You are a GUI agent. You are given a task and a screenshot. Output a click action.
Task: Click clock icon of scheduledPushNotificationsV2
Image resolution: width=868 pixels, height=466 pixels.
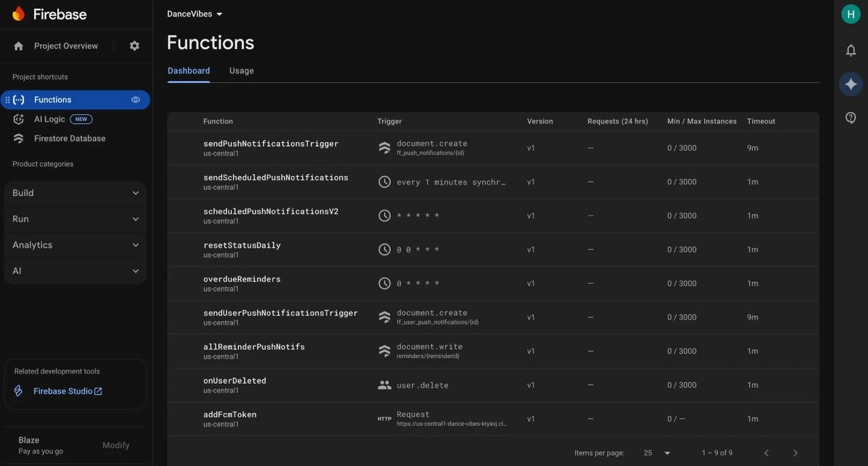tap(385, 216)
